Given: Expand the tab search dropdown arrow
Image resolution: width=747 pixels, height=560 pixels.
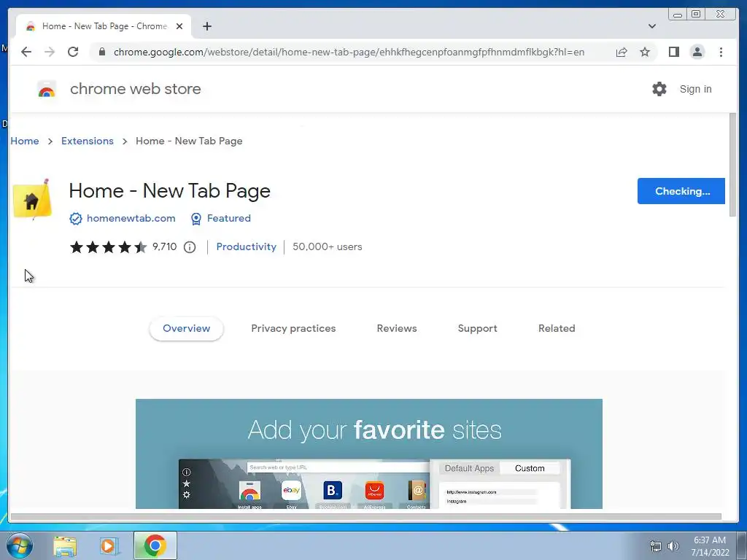Looking at the screenshot, I should pyautogui.click(x=651, y=26).
